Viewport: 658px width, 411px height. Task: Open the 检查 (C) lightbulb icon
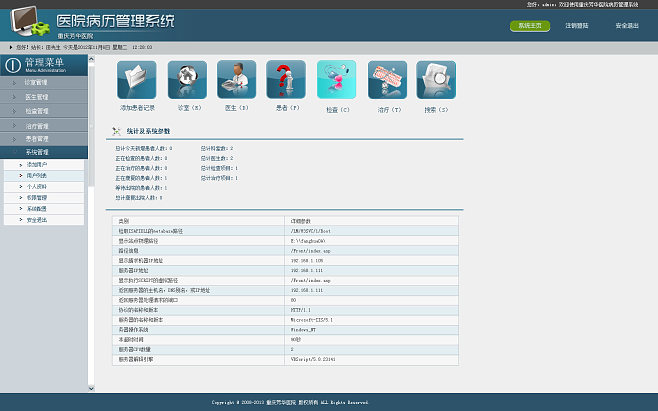pos(336,80)
